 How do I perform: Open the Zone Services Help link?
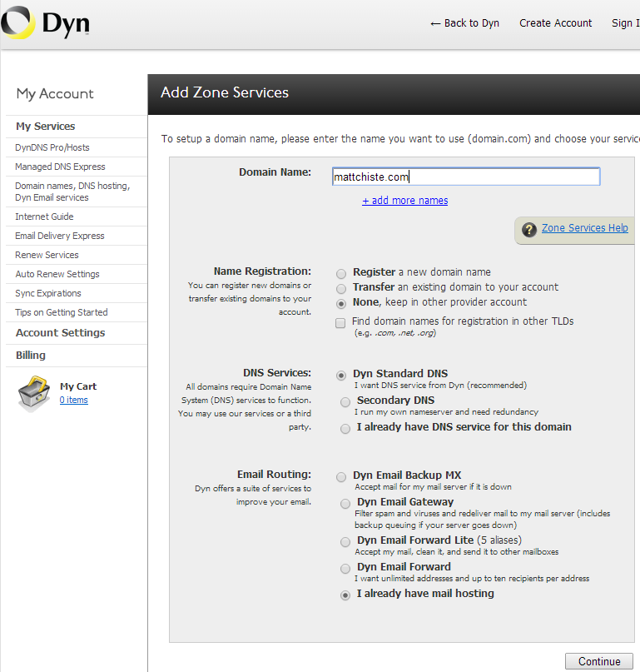[584, 228]
